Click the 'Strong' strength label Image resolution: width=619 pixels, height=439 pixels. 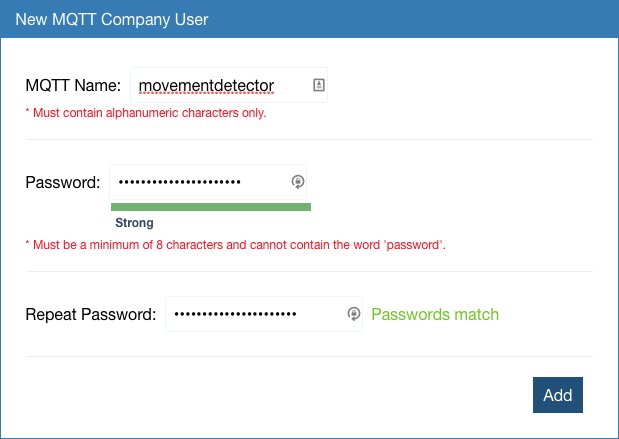click(x=134, y=223)
